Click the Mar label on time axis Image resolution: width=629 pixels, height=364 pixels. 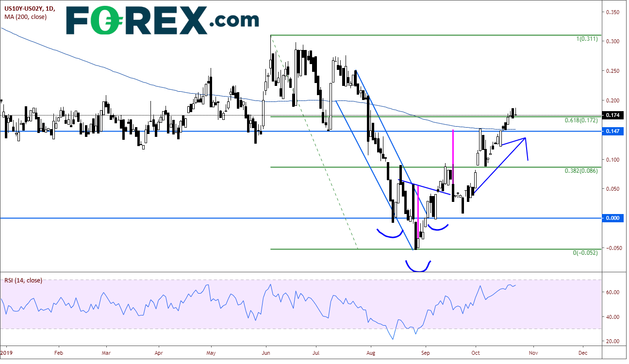106,354
